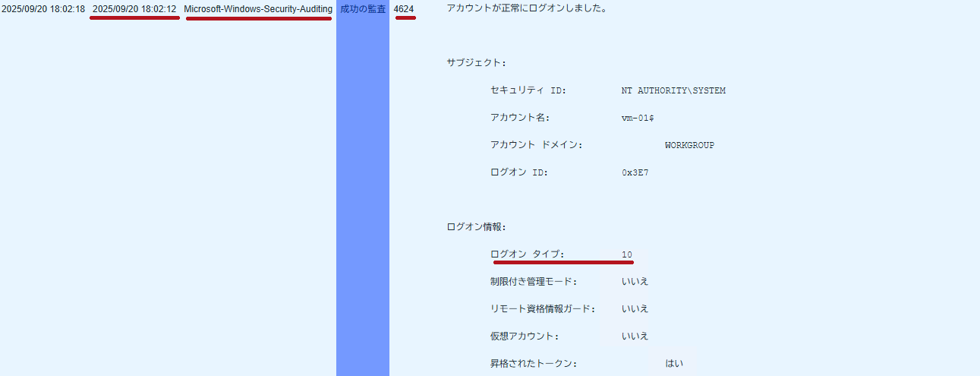Select the blue 成功の監査 cell
This screenshot has height=376, width=980.
(x=363, y=9)
